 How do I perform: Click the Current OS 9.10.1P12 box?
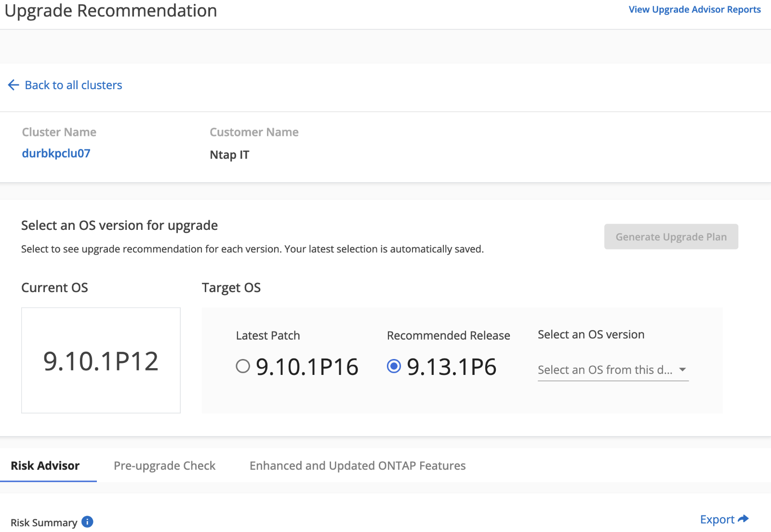click(x=101, y=360)
